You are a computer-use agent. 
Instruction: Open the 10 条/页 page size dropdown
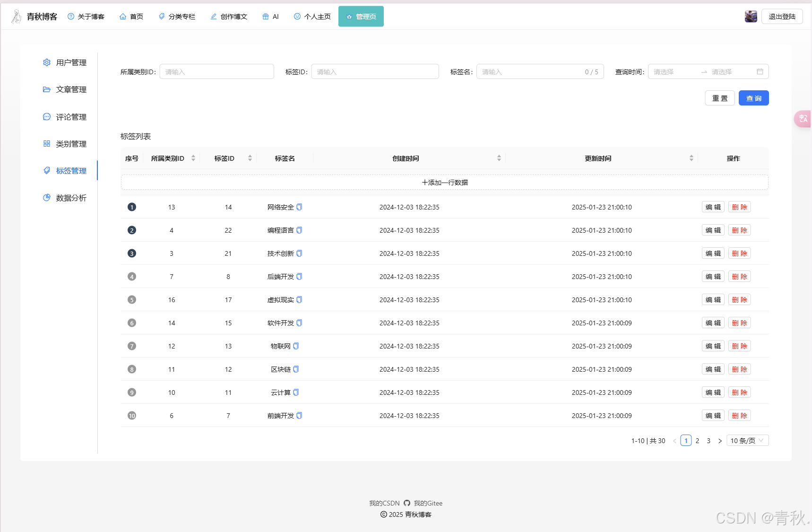[747, 441]
